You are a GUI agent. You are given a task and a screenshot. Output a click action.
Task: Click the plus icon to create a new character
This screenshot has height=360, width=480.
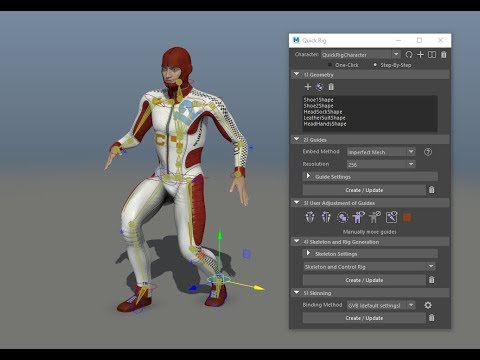pos(420,55)
